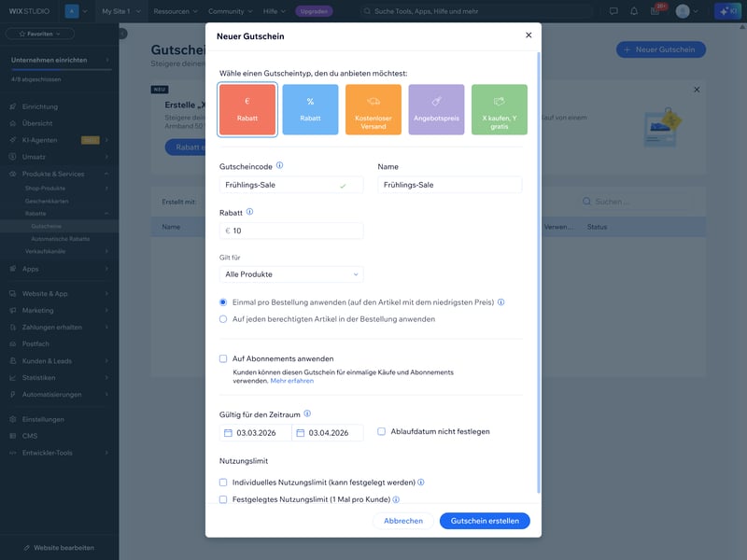
Task: Check Auf Abonnements anwenden
Action: pyautogui.click(x=223, y=358)
